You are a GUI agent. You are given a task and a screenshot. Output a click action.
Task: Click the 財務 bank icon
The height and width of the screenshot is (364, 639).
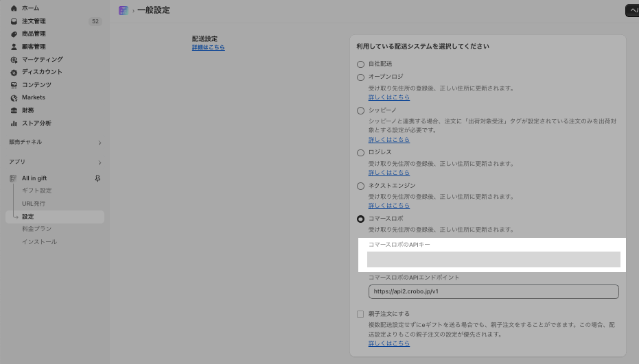point(14,110)
